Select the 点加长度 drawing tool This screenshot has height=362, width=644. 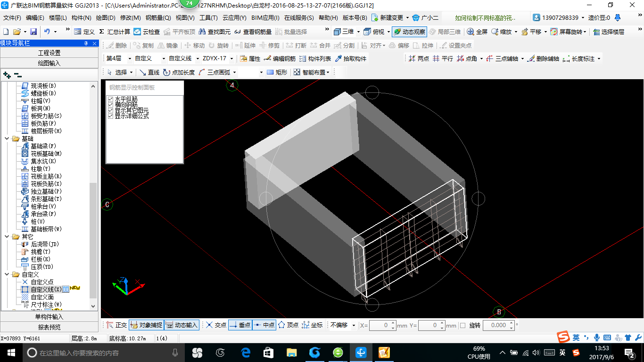(x=179, y=72)
